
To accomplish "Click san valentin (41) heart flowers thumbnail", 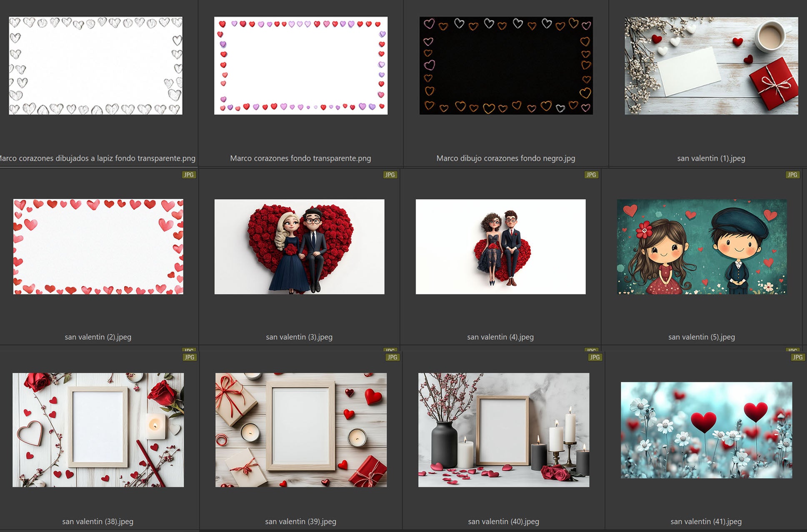I will [706, 430].
